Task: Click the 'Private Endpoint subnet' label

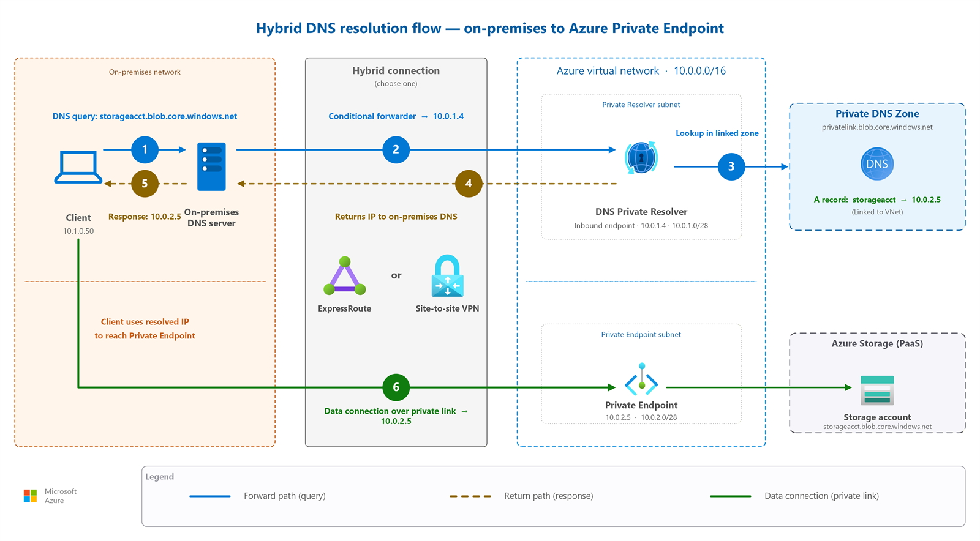Action: (641, 335)
